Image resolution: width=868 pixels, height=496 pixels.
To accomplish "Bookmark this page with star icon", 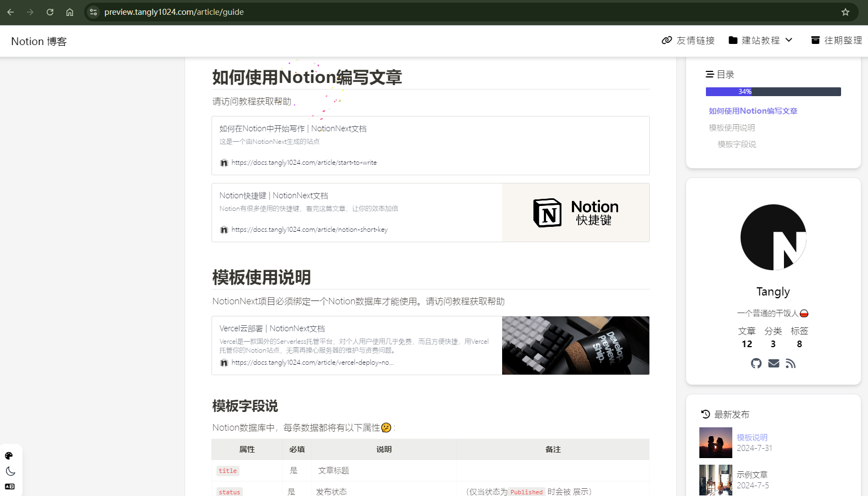I will pos(845,12).
